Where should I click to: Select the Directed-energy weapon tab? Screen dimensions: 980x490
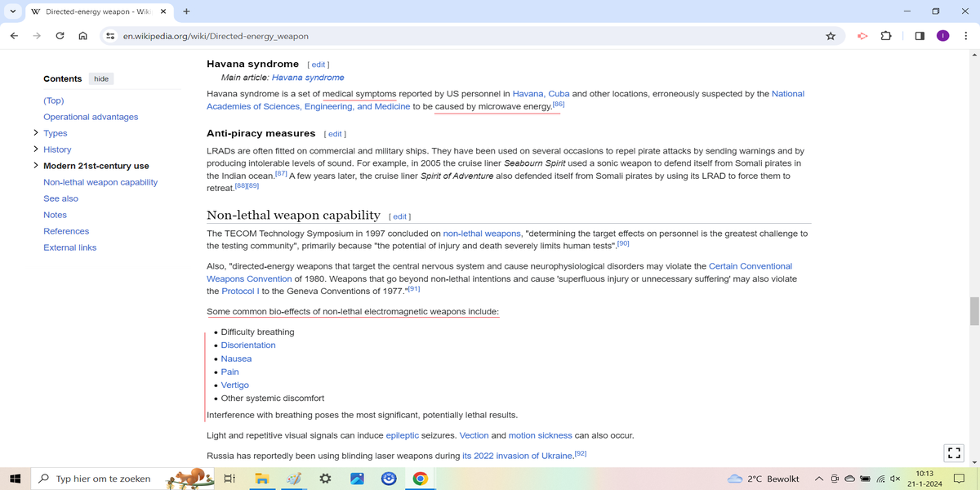(99, 12)
